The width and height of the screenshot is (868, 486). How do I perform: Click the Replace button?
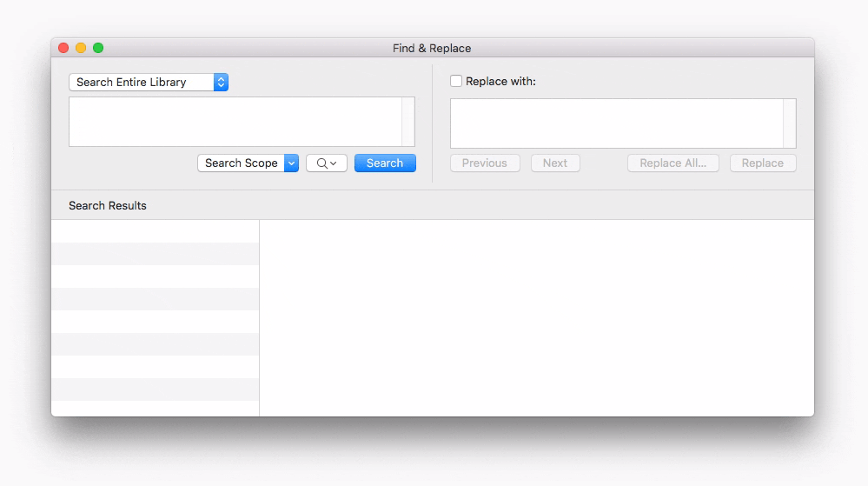coord(762,163)
